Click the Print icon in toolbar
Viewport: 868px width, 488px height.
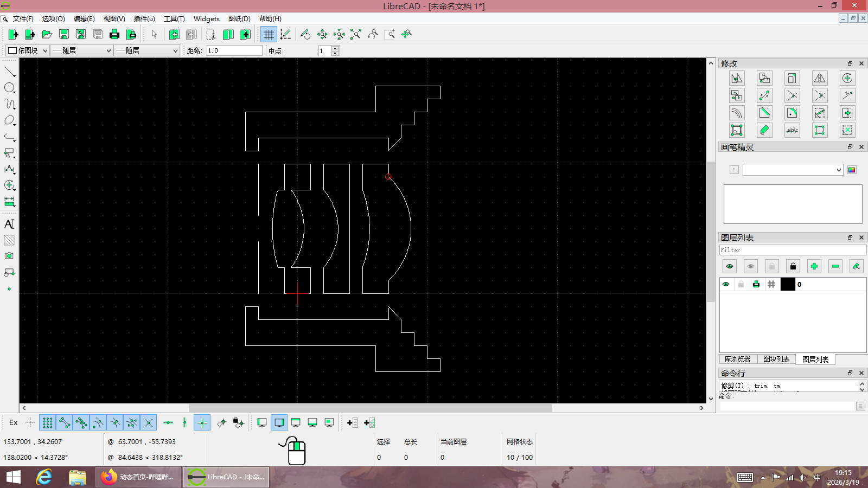coord(114,34)
